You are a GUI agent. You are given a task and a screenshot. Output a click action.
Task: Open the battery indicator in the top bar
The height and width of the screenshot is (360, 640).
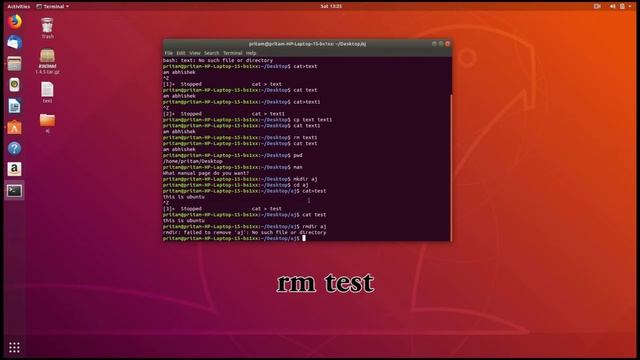pos(622,6)
